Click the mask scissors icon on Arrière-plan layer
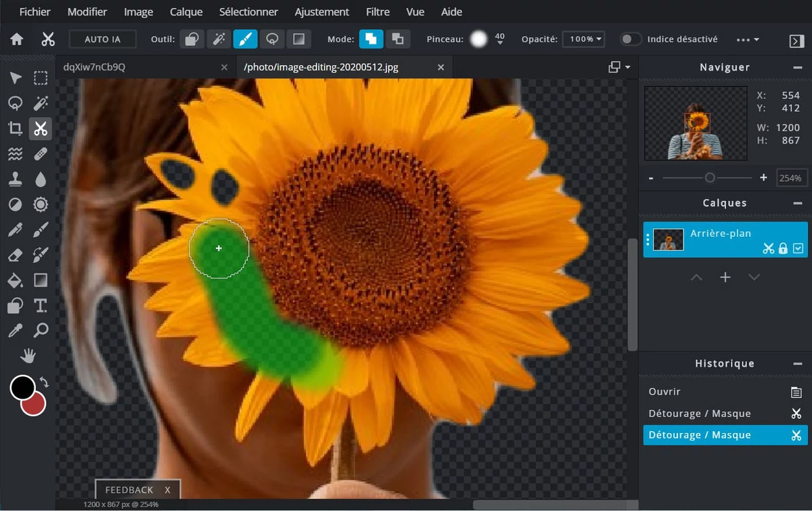Image resolution: width=812 pixels, height=511 pixels. coord(768,248)
